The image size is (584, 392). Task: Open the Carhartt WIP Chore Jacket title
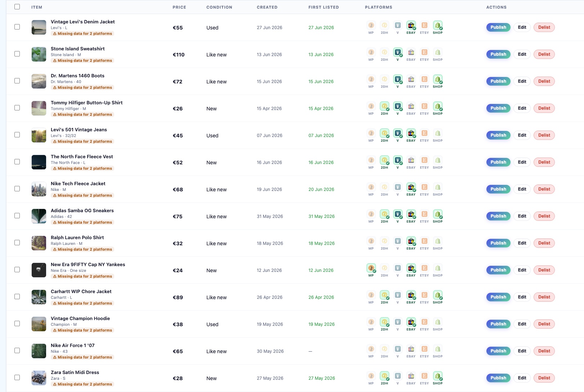tap(81, 291)
